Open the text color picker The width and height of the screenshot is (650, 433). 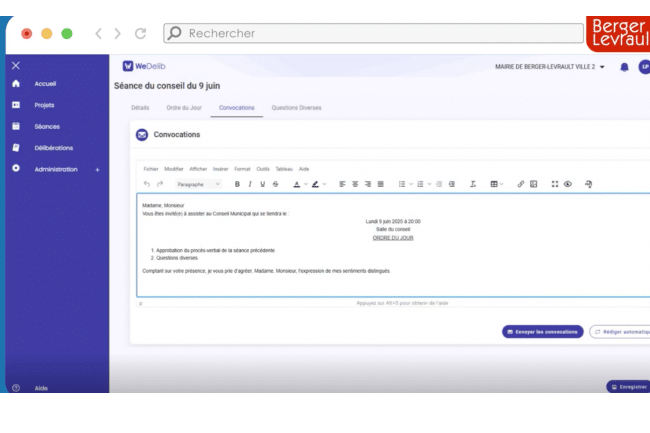[298, 184]
